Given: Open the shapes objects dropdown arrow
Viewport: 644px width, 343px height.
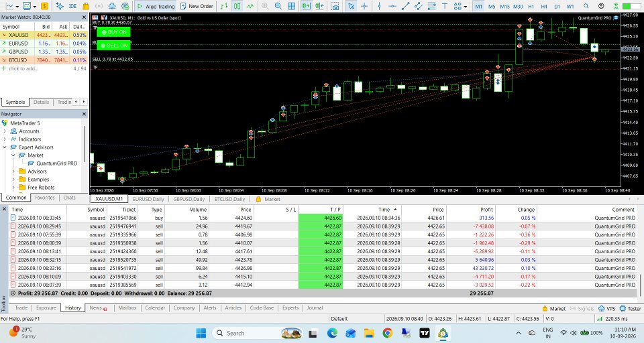Looking at the screenshot, I should tap(465, 7).
